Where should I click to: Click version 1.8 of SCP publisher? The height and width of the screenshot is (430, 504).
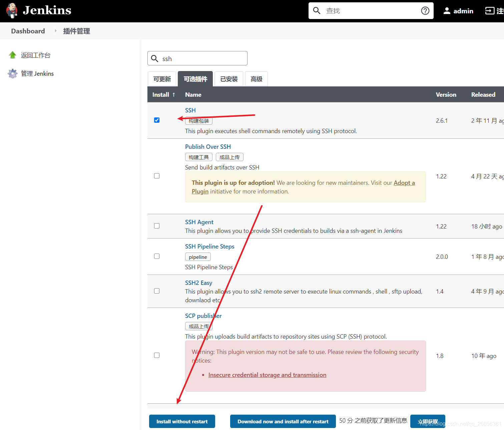[x=440, y=356]
